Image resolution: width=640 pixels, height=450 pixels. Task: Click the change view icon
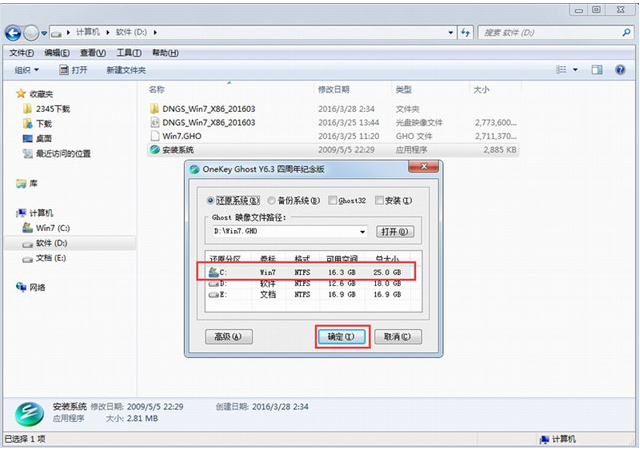[x=561, y=70]
